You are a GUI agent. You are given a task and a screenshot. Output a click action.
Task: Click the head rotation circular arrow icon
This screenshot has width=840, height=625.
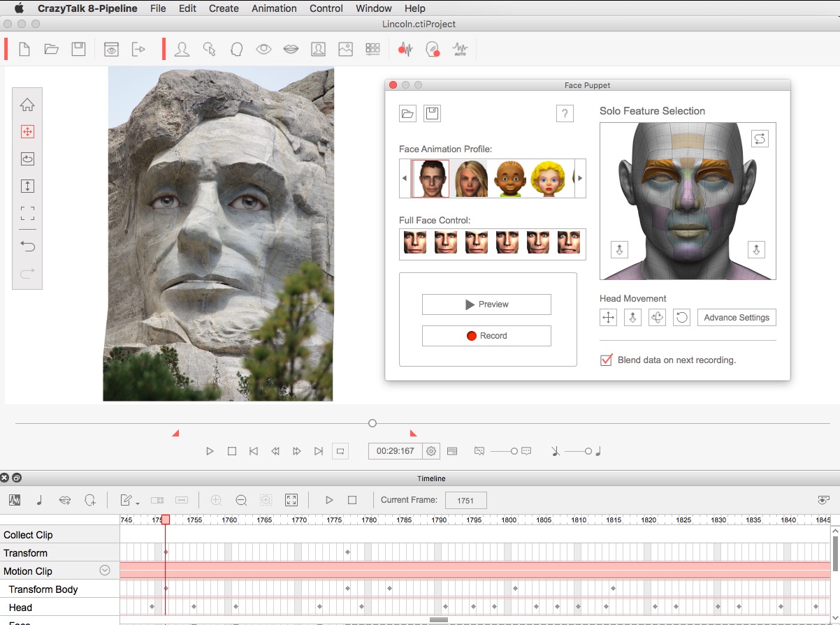[682, 318]
